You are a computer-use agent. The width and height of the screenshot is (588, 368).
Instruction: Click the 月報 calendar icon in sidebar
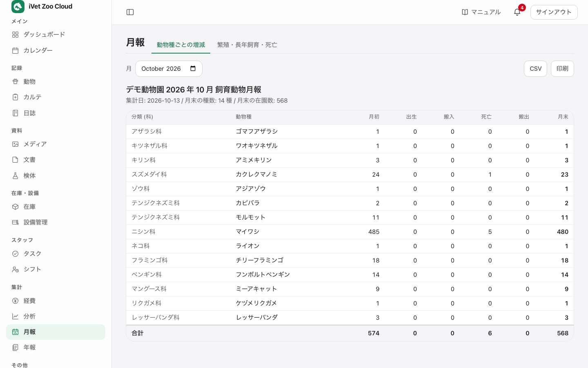15,332
